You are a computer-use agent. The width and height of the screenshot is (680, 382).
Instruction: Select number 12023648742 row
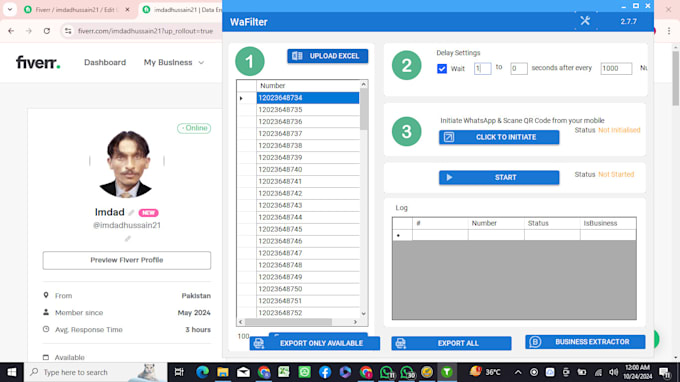click(x=307, y=193)
